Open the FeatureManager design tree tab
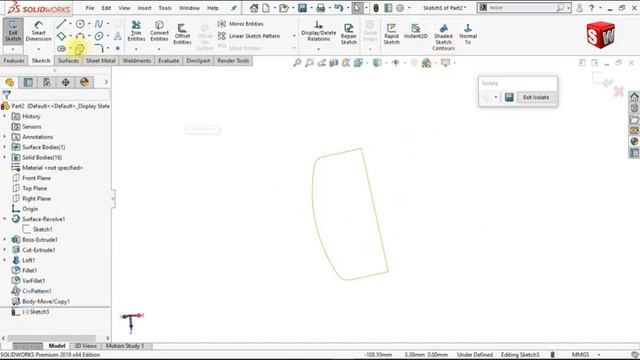Screen dimensions: 640x360 point(9,82)
